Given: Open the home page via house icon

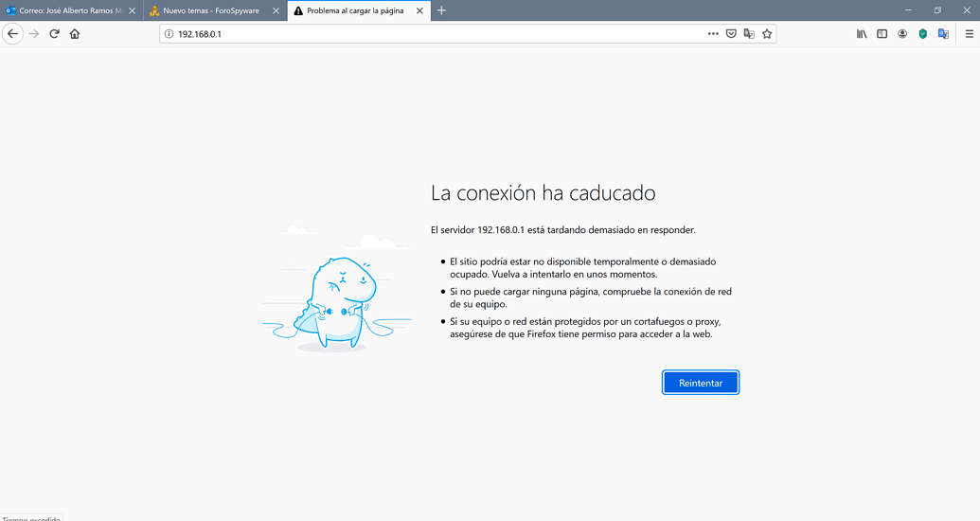Looking at the screenshot, I should (x=75, y=34).
